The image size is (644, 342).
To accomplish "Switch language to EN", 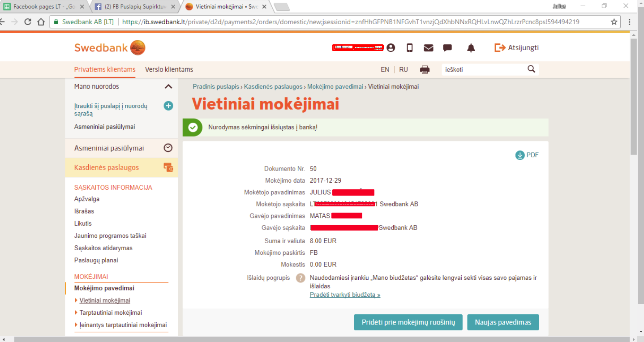I will (x=385, y=69).
